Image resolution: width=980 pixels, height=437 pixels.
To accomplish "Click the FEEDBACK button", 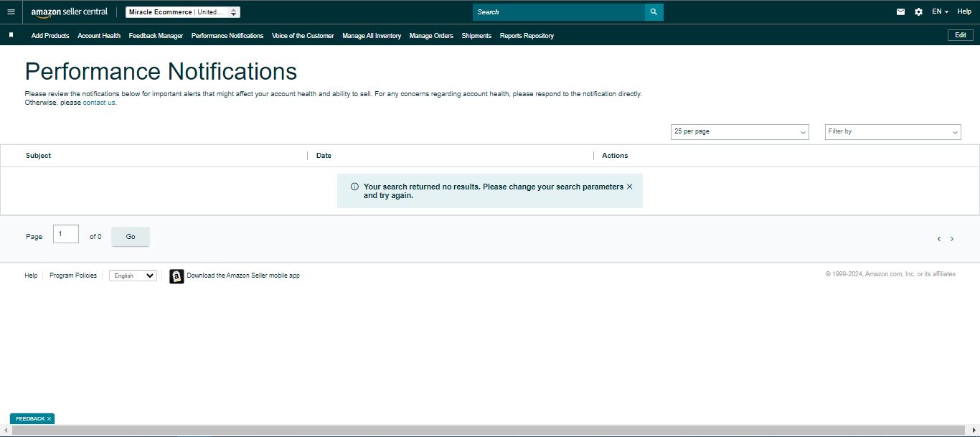I will point(30,418).
